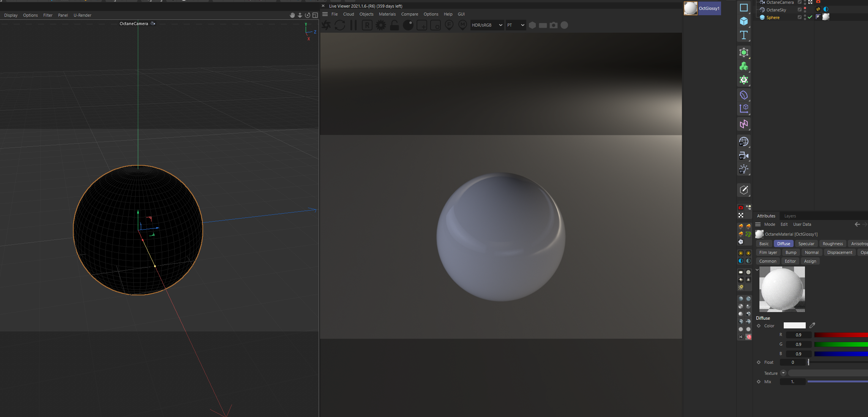Click the OctGlossy1 material thumbnail
The image size is (868, 417).
click(690, 8)
